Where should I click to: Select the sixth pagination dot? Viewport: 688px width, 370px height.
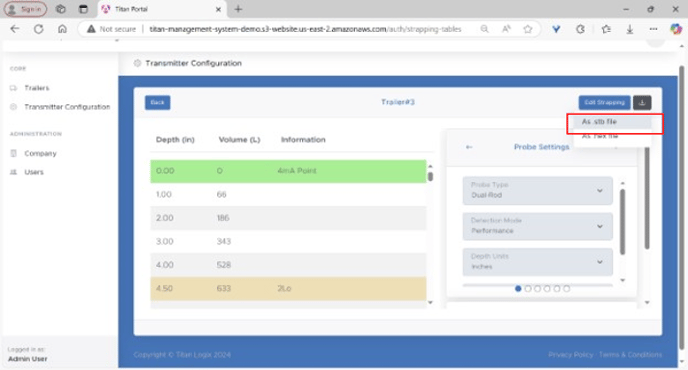566,288
